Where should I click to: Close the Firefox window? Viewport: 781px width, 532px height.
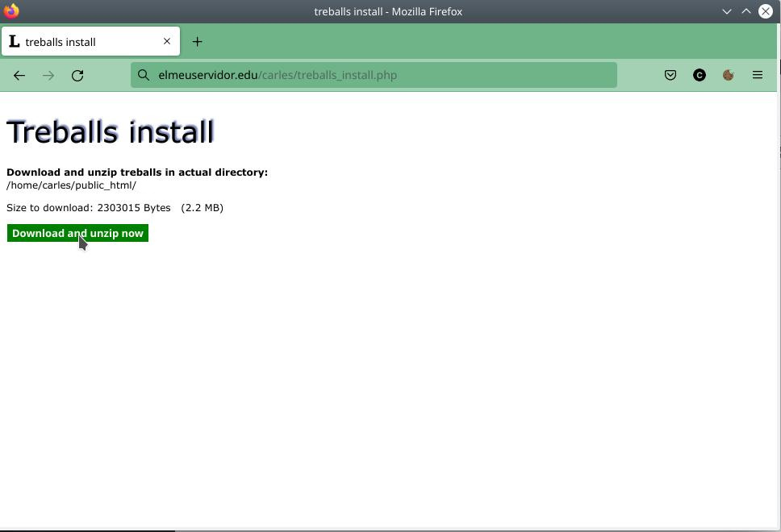766,11
